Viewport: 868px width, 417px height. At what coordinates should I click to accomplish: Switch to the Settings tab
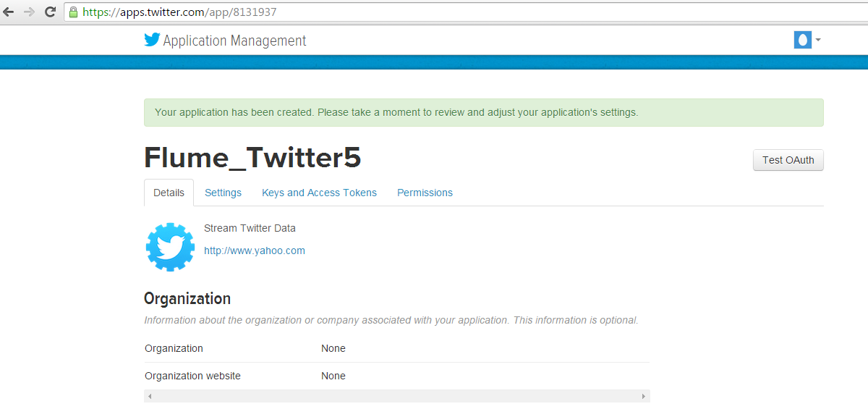pyautogui.click(x=223, y=193)
